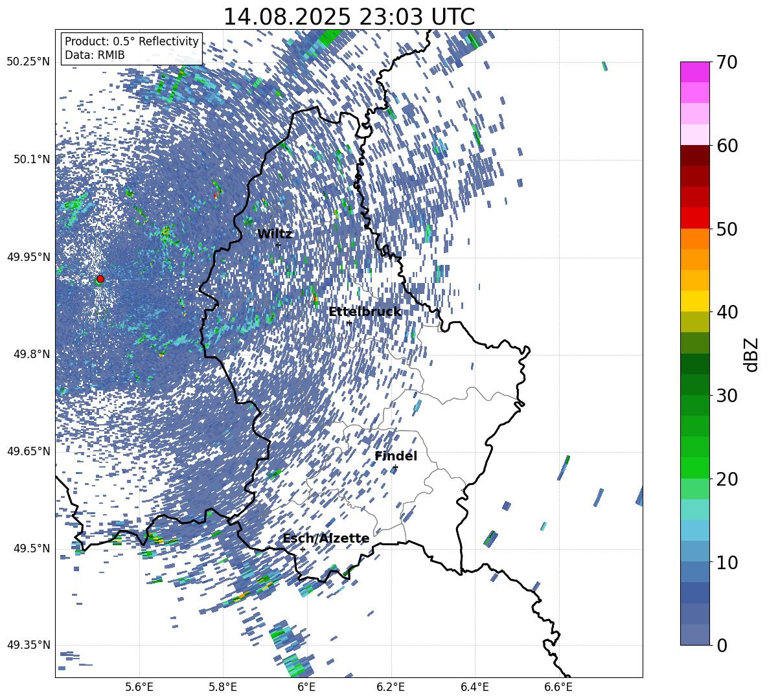The width and height of the screenshot is (767, 700).
Task: Click the red radar location dot
Action: point(100,279)
